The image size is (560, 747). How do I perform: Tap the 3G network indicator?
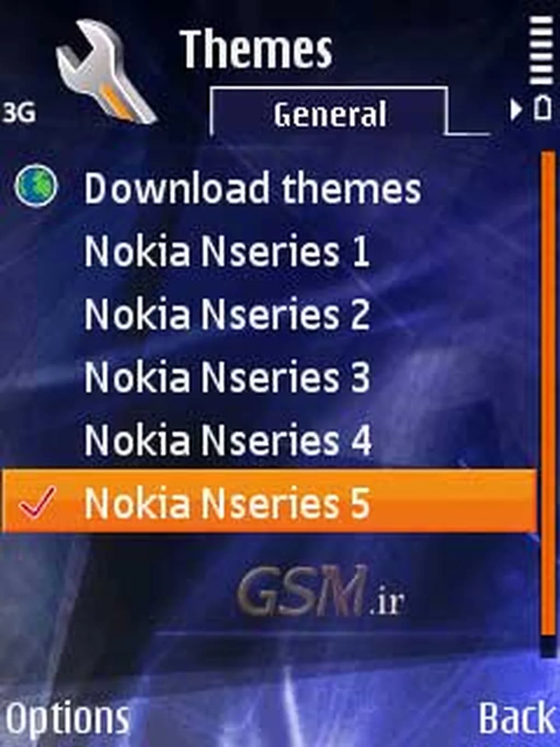(x=19, y=112)
